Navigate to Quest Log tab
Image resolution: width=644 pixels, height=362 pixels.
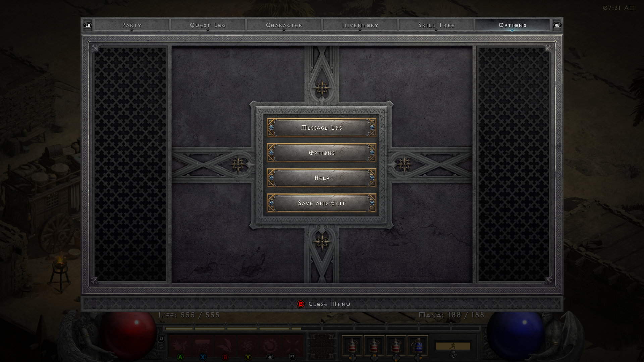(207, 25)
